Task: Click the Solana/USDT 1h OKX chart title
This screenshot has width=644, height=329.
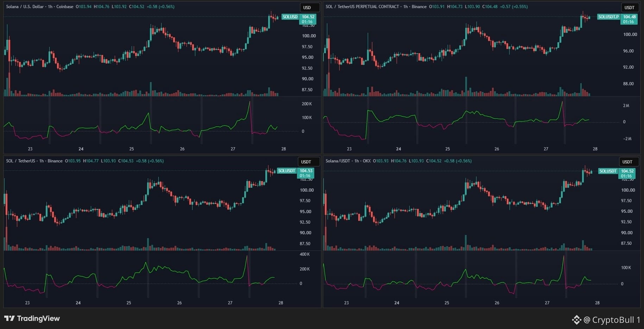Action: pos(348,161)
